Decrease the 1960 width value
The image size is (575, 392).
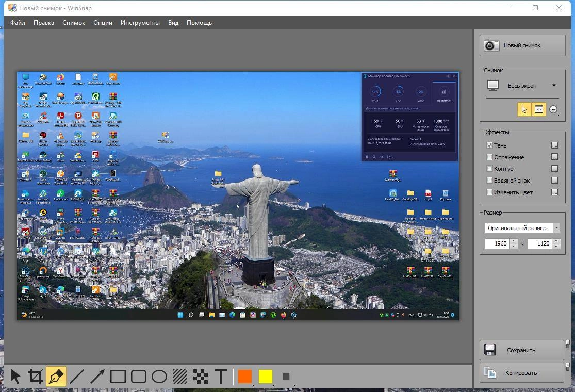[x=514, y=246]
